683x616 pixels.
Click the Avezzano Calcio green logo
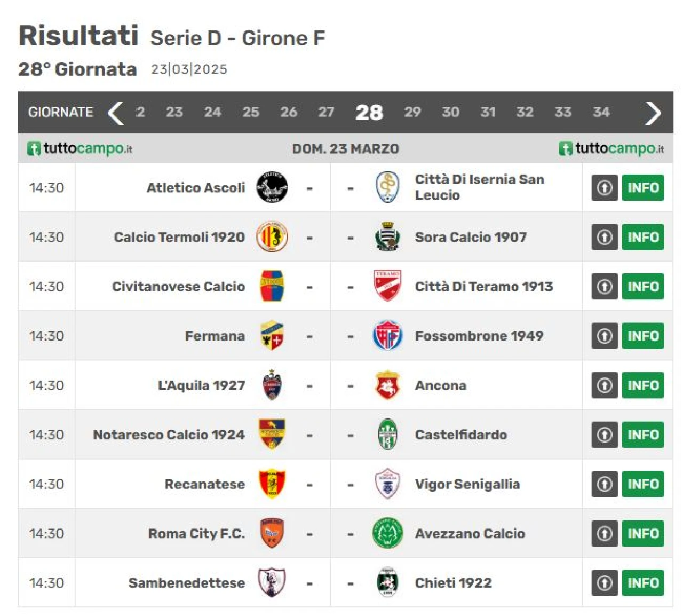point(387,533)
